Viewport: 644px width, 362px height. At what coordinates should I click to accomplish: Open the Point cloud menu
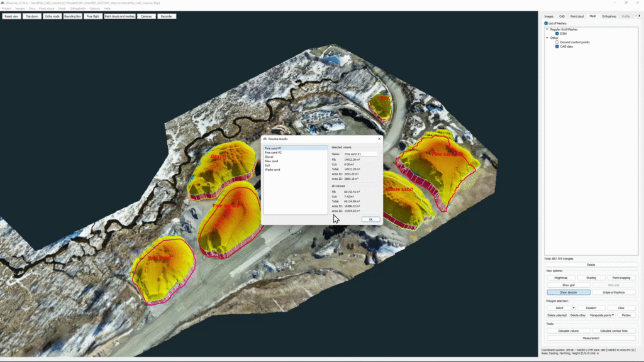[47, 9]
